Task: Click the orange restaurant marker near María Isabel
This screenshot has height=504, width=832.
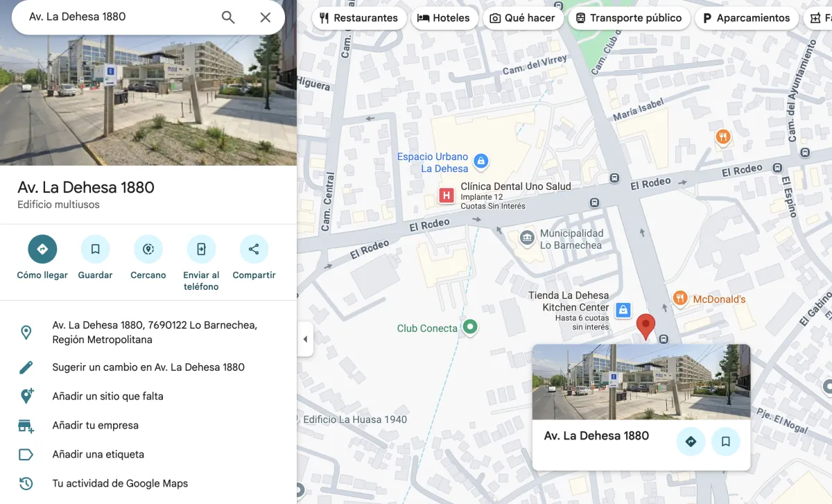Action: coord(723,137)
